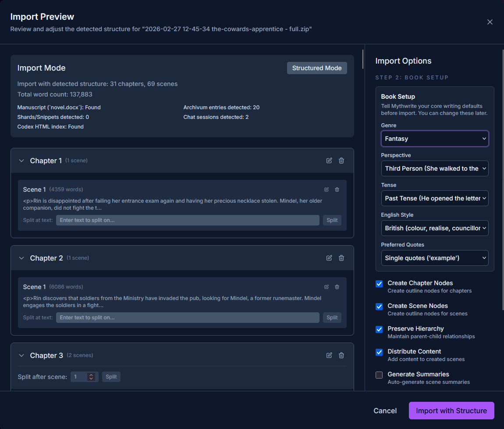Click Split button in Chapter 1 scene
Image resolution: width=504 pixels, height=429 pixels.
click(332, 220)
